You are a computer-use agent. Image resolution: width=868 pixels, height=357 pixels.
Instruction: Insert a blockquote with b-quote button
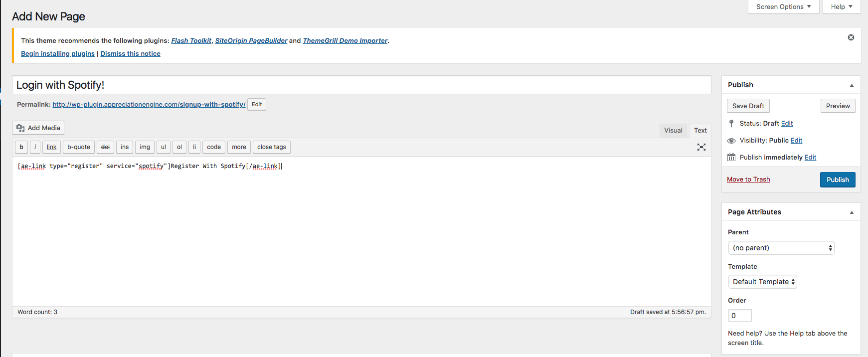click(x=79, y=147)
